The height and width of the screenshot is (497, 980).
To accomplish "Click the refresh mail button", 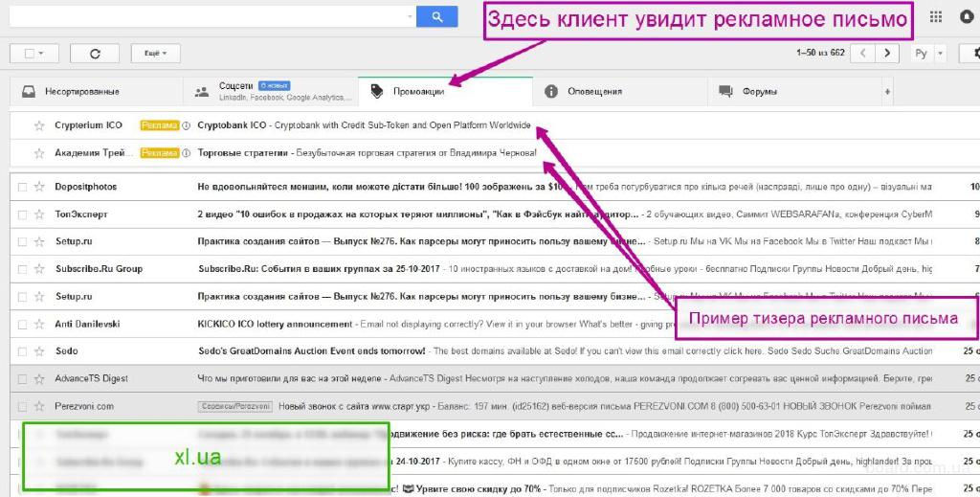I will coord(95,53).
